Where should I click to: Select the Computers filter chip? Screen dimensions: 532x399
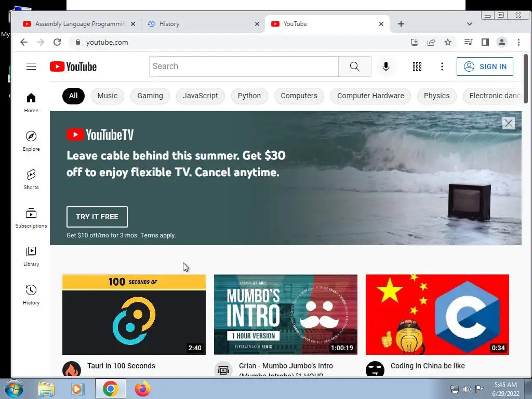(x=299, y=96)
